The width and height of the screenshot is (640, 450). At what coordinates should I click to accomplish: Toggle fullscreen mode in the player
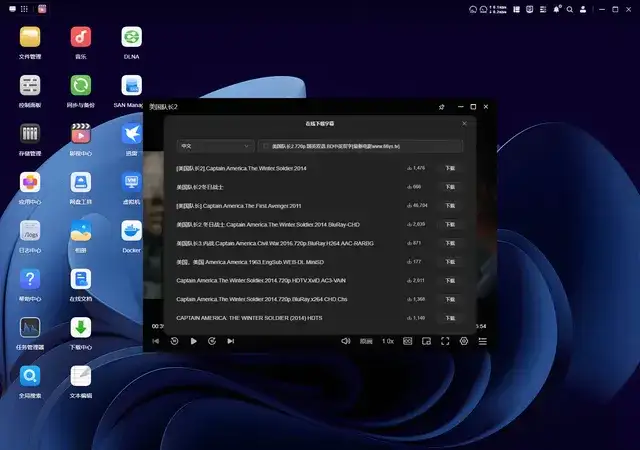tap(445, 341)
